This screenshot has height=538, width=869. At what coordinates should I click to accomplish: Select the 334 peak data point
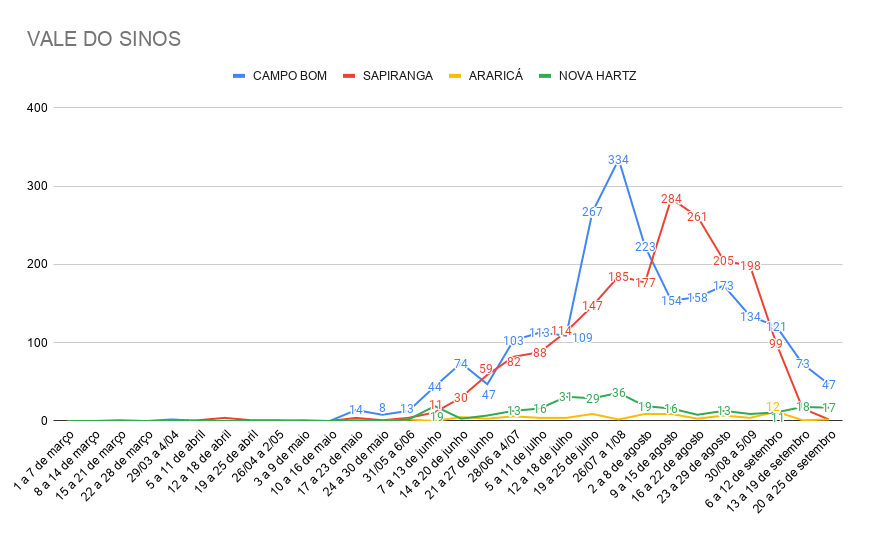point(618,160)
